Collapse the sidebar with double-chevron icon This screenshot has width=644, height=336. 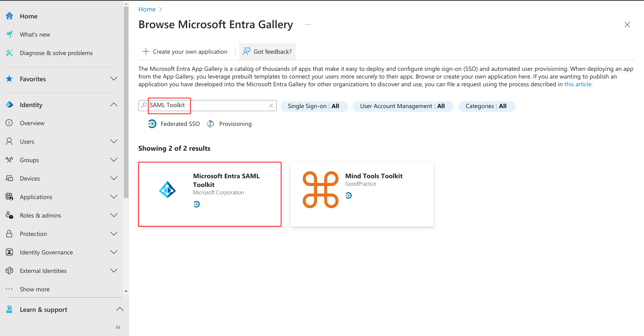pos(118,327)
